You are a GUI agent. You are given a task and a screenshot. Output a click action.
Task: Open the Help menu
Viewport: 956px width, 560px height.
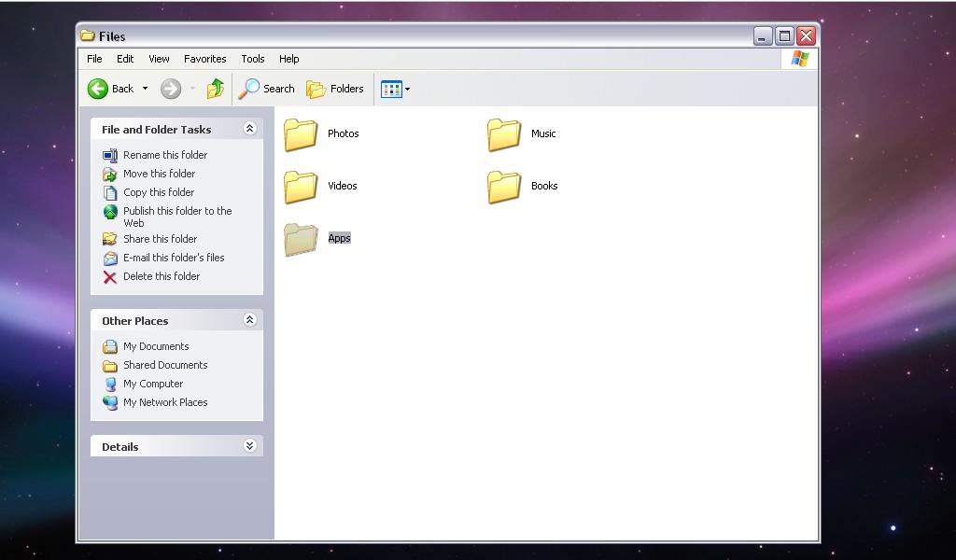[x=289, y=59]
